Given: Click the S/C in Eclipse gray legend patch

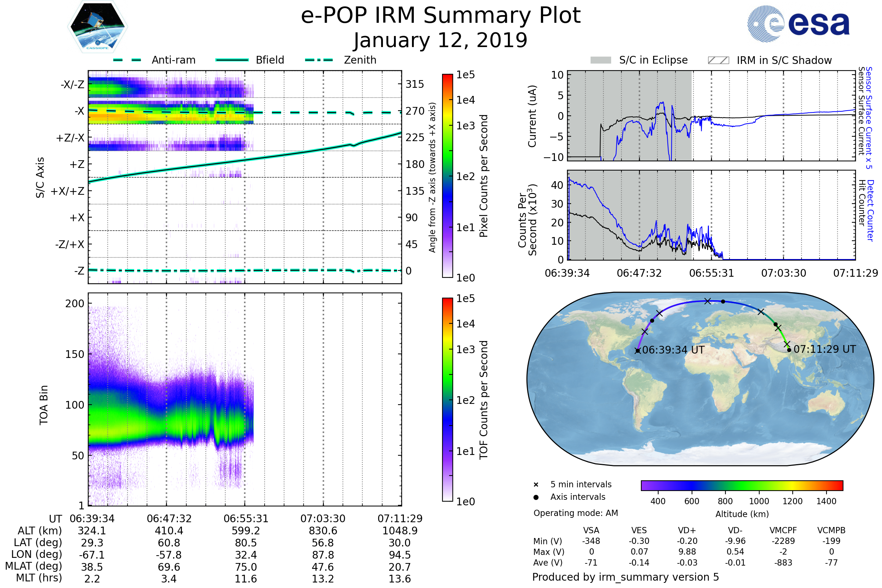Looking at the screenshot, I should point(600,60).
